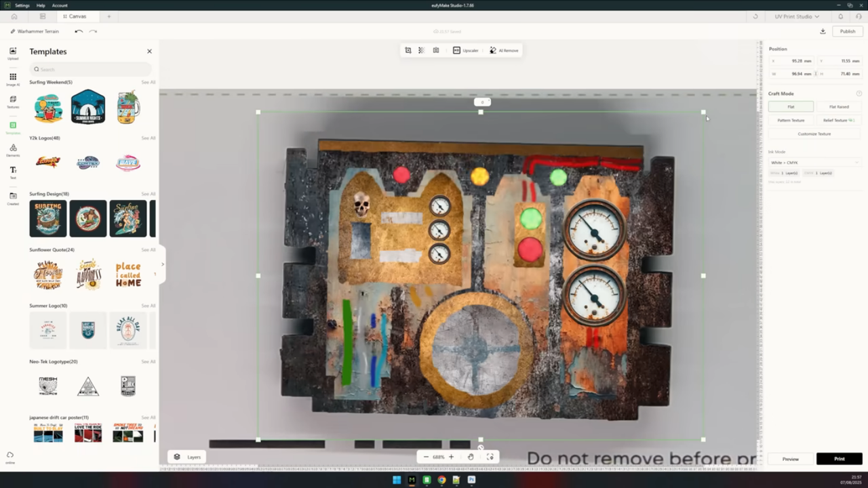The image size is (868, 488).
Task: Expand the Layers panel at the bottom
Action: [x=189, y=457]
